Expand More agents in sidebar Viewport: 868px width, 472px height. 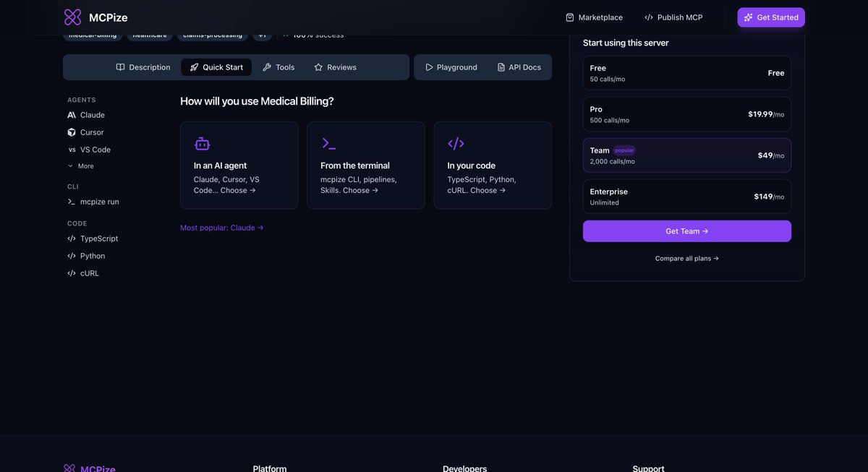(81, 166)
